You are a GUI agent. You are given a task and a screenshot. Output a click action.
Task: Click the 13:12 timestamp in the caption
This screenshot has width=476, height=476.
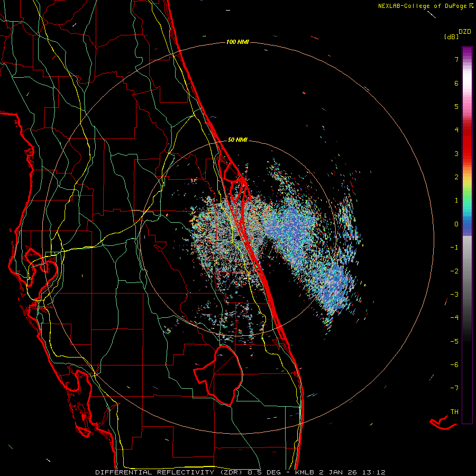click(x=373, y=472)
